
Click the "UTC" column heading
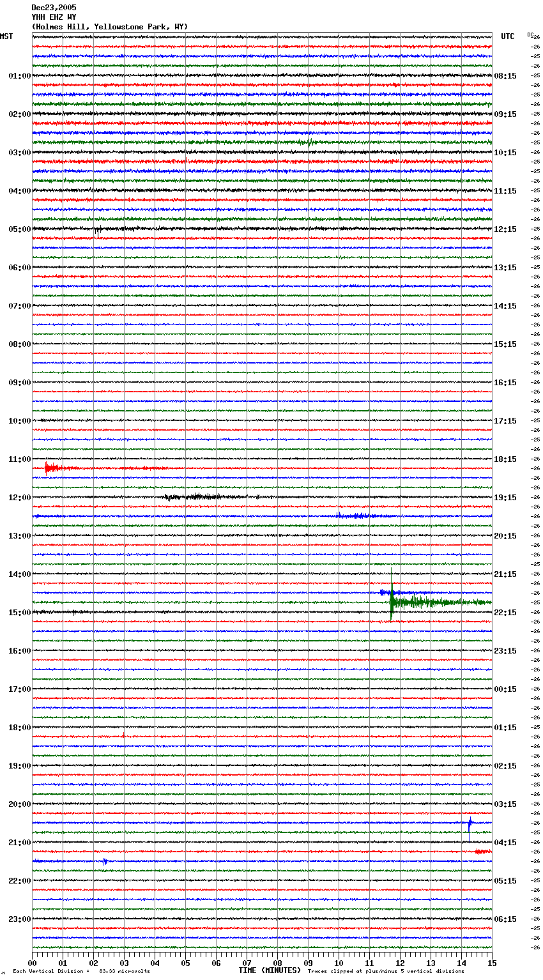508,36
